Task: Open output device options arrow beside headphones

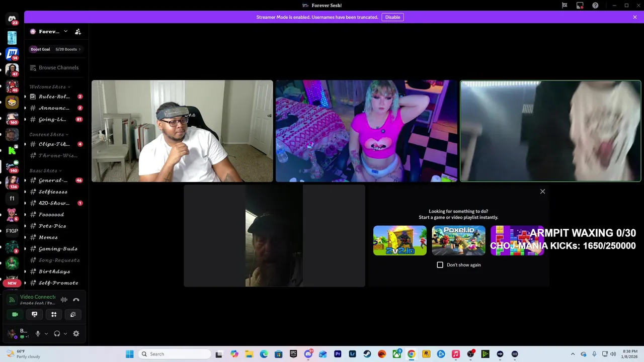Action: (65, 333)
